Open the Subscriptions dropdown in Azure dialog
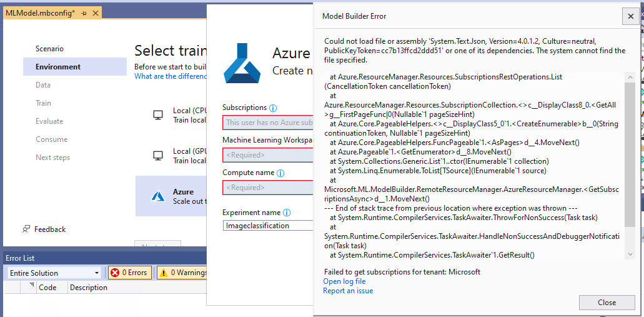The height and width of the screenshot is (317, 644). pyautogui.click(x=268, y=123)
